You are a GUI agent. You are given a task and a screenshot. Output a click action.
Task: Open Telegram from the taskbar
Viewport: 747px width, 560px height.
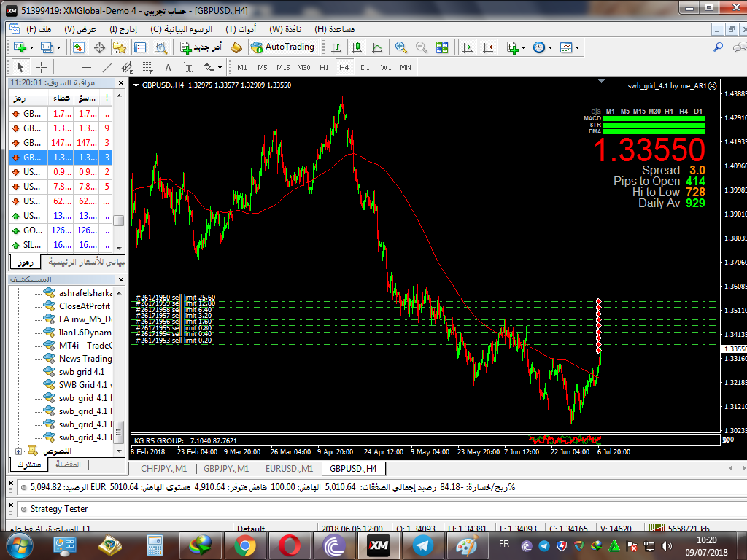click(422, 545)
